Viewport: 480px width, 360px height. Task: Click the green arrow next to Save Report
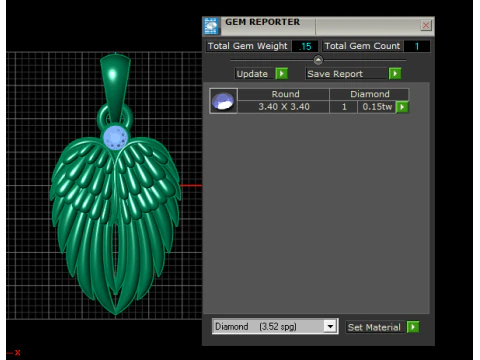pos(395,73)
